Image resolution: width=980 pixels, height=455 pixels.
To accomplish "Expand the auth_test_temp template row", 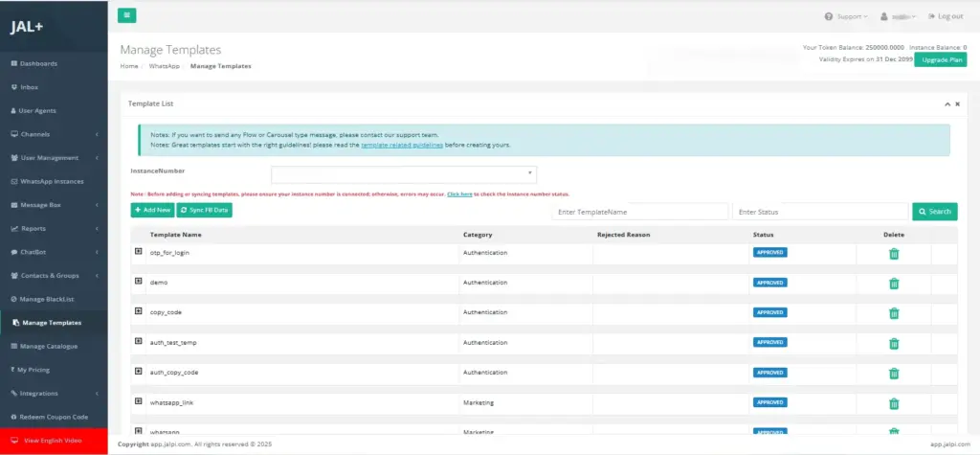I will click(x=139, y=341).
